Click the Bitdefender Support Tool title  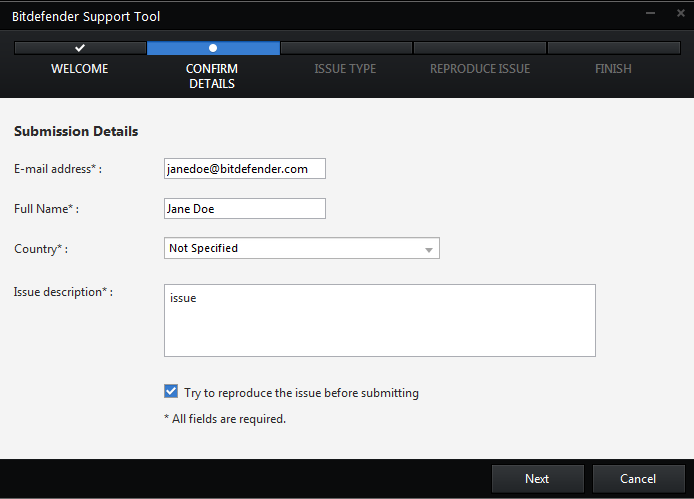point(86,16)
